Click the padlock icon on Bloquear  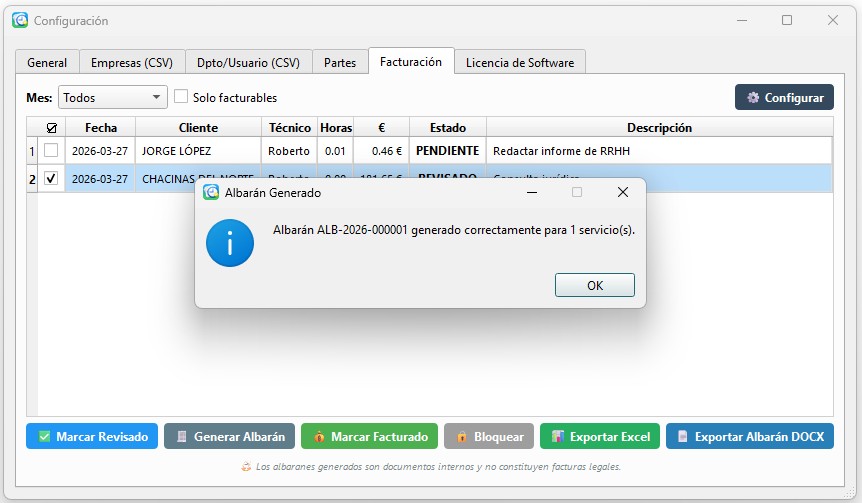point(462,437)
